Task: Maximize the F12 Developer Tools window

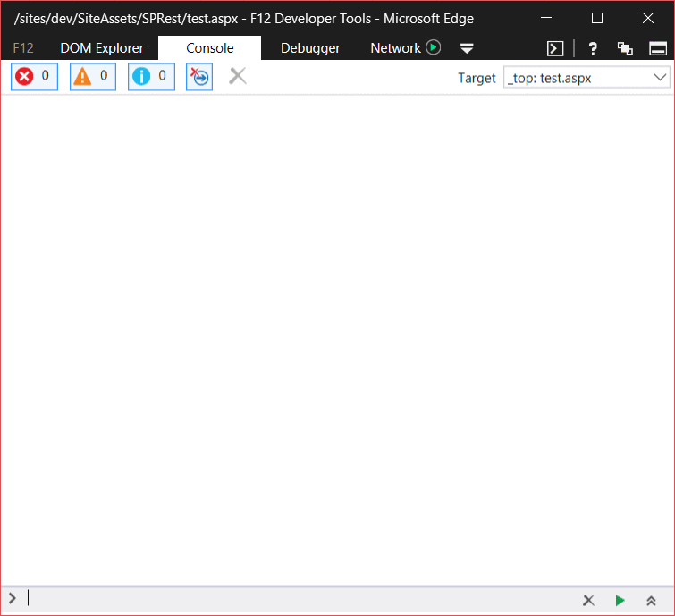Action: [597, 18]
